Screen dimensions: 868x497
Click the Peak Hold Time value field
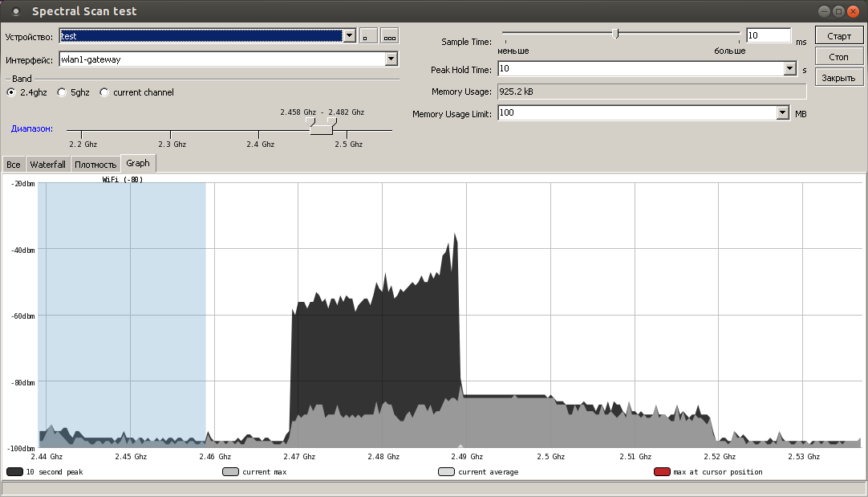click(x=641, y=69)
